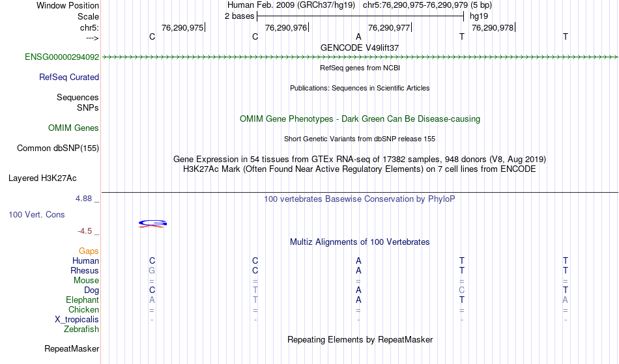Click the A base in the Dog row
Image resolution: width=619 pixels, height=364 pixels.
(358, 290)
